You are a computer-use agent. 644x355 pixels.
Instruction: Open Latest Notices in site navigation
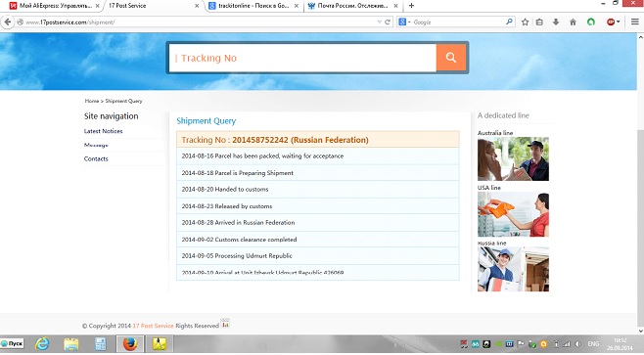tap(103, 131)
